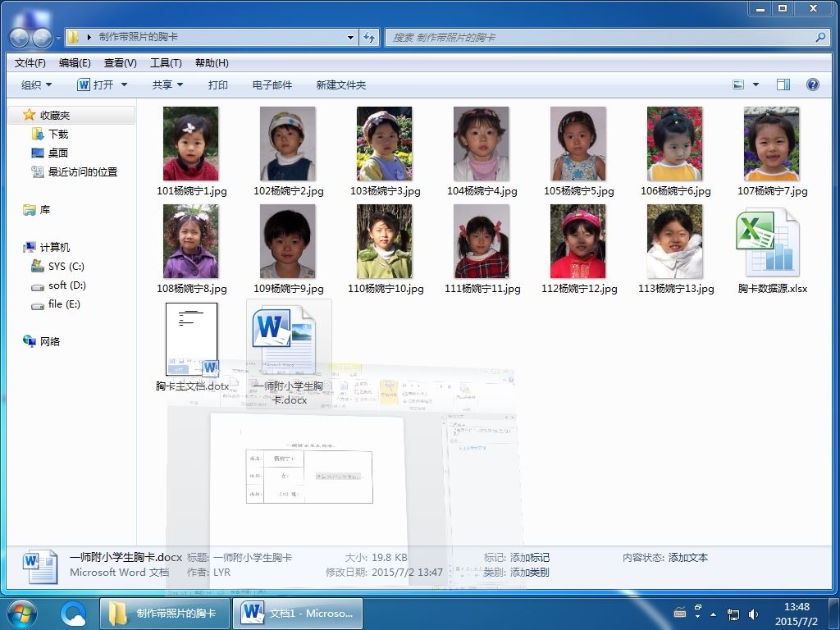The image size is (840, 630).
Task: Open the 帮助(H) menu
Action: click(212, 62)
